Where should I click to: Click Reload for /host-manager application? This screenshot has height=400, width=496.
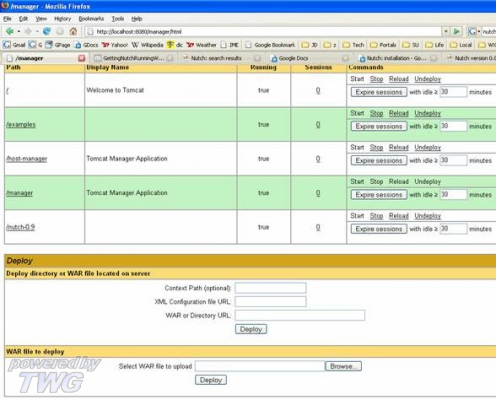[x=399, y=147]
